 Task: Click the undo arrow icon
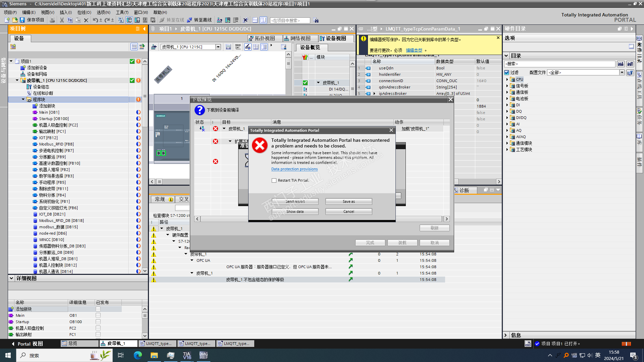(95, 20)
